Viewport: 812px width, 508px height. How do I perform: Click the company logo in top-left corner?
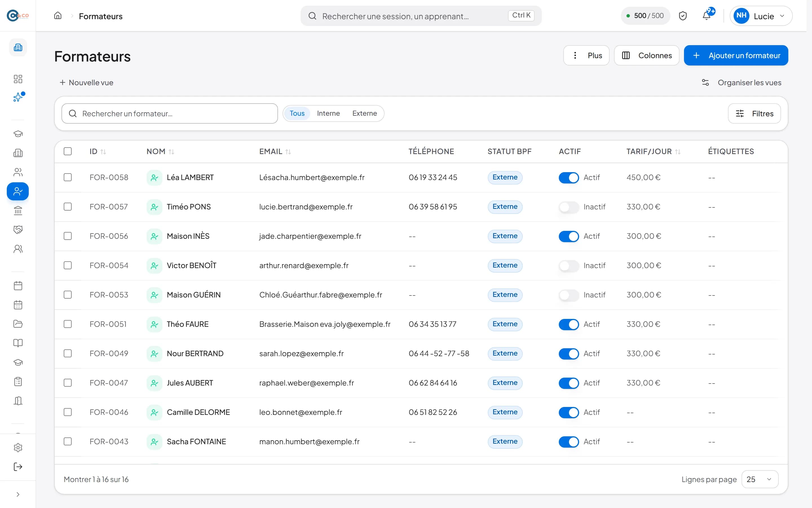[18, 16]
